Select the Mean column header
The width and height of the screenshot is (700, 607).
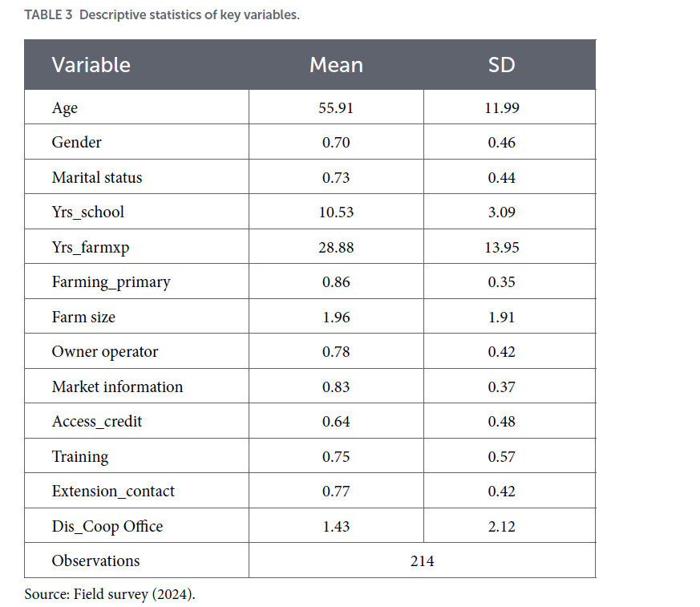pyautogui.click(x=336, y=65)
